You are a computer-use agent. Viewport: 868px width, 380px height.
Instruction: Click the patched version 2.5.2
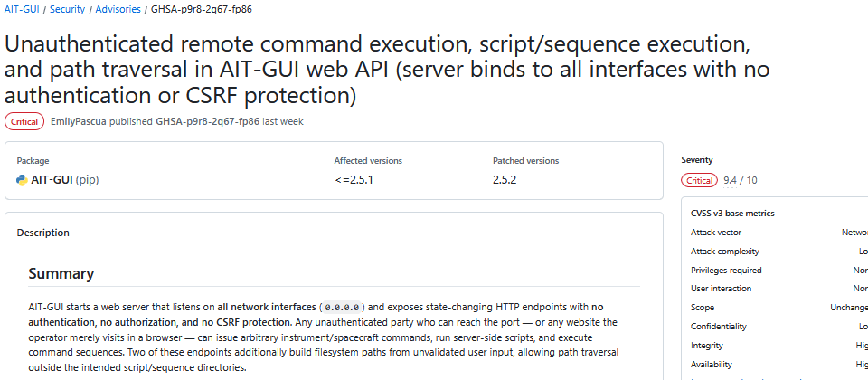[505, 180]
